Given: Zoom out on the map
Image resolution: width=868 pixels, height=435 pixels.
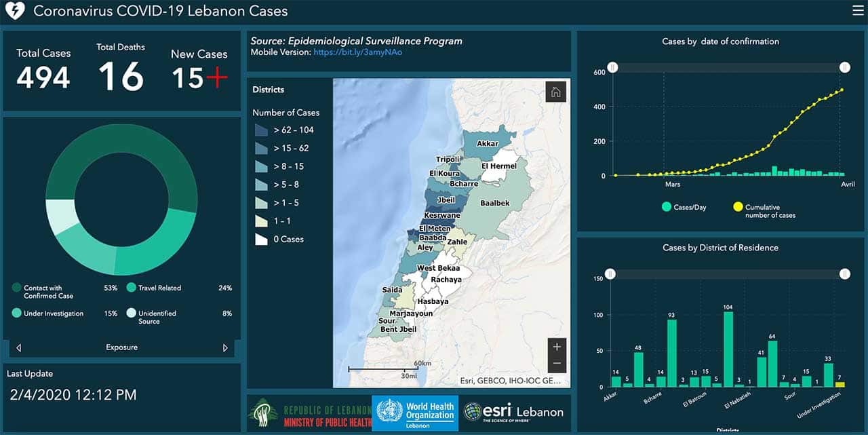Looking at the screenshot, I should [x=557, y=364].
